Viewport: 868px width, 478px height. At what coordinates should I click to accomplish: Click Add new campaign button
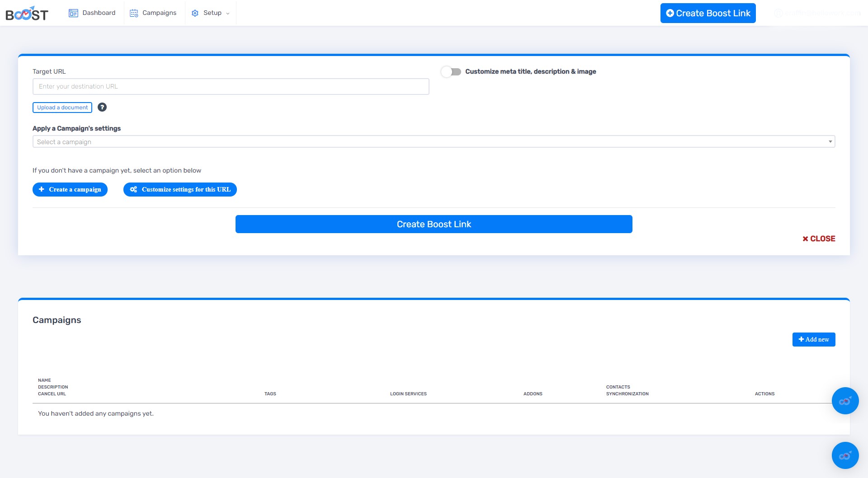pyautogui.click(x=813, y=340)
